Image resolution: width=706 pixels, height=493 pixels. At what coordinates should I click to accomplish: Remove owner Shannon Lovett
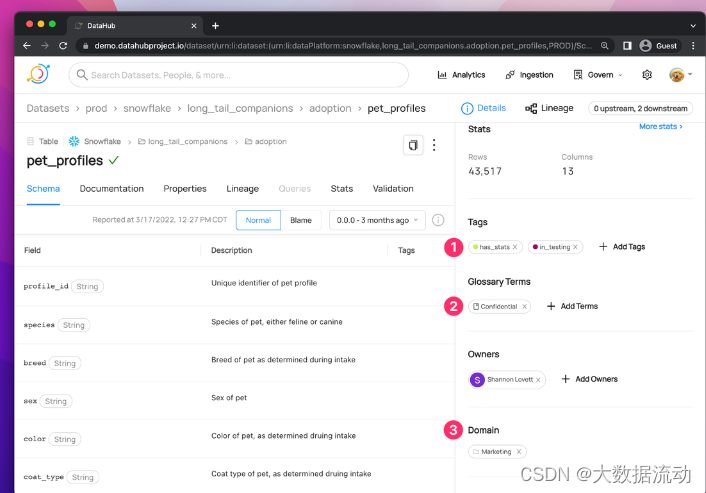pyautogui.click(x=539, y=380)
